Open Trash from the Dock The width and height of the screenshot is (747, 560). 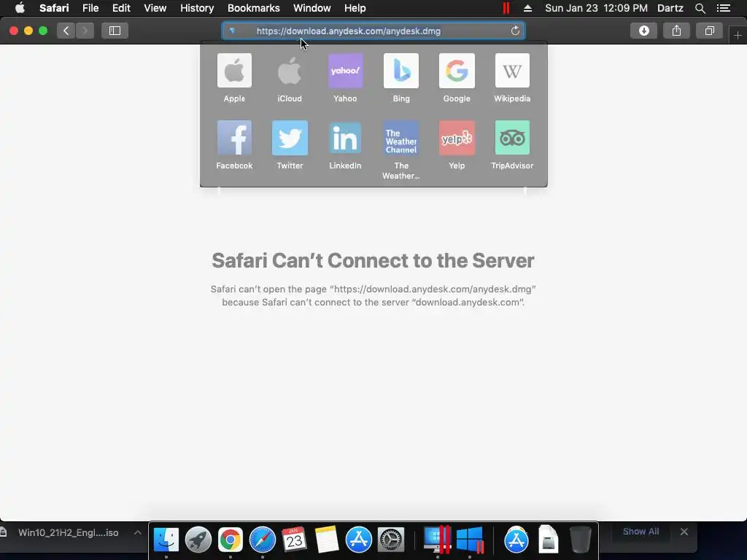click(x=580, y=540)
